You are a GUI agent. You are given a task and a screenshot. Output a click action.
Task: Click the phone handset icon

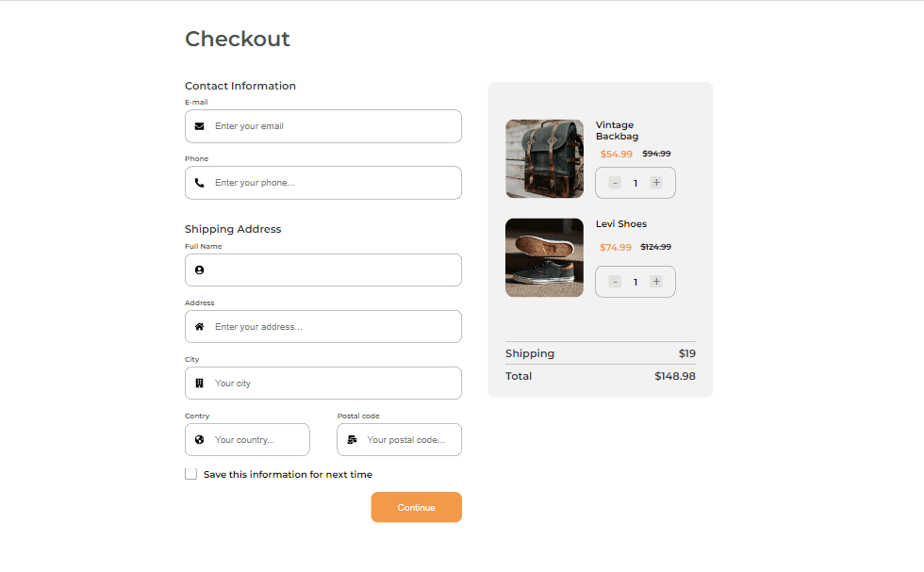(199, 183)
